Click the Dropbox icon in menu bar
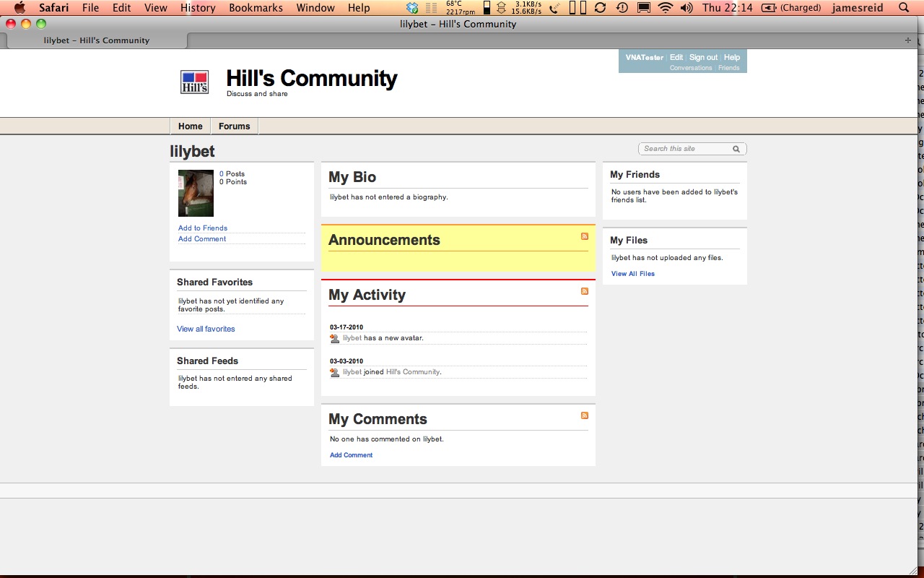Screen dimensions: 924x578 click(412, 8)
